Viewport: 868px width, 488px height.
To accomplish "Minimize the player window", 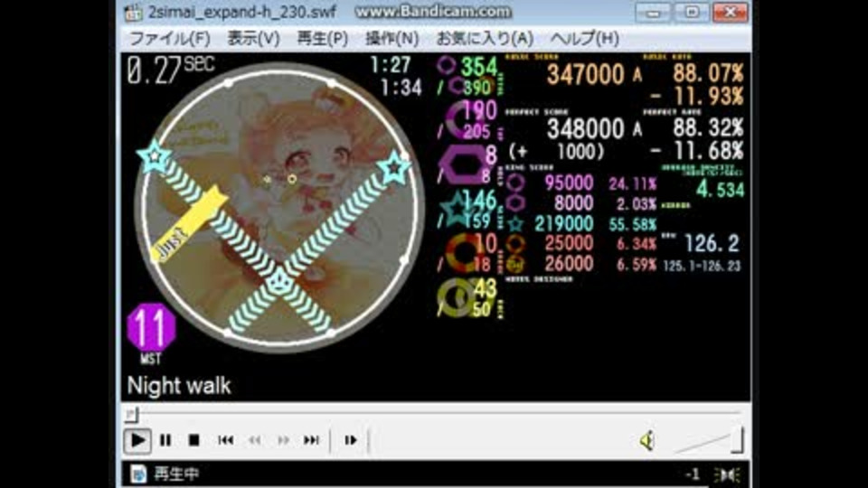I will click(653, 12).
